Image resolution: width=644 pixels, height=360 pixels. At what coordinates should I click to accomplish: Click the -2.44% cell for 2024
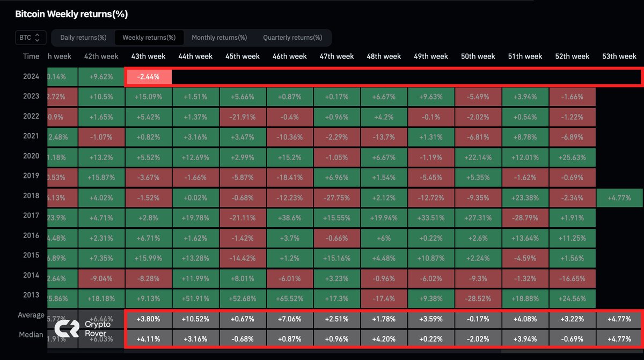(149, 77)
